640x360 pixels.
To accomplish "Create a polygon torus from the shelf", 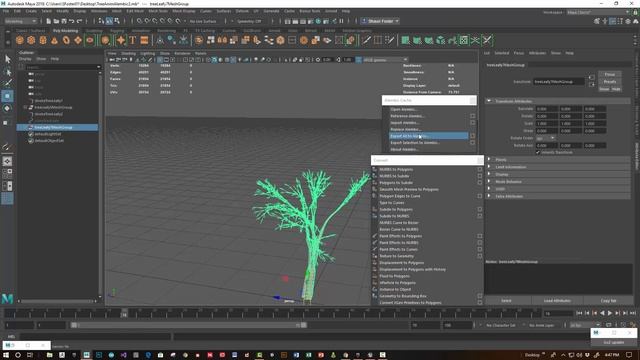I will coord(66,40).
